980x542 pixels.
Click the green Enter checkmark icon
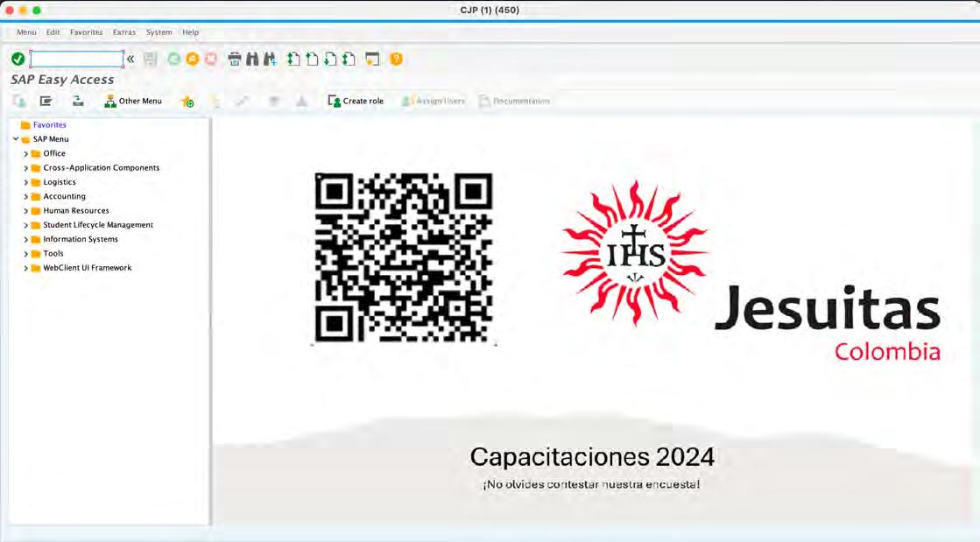(x=18, y=59)
